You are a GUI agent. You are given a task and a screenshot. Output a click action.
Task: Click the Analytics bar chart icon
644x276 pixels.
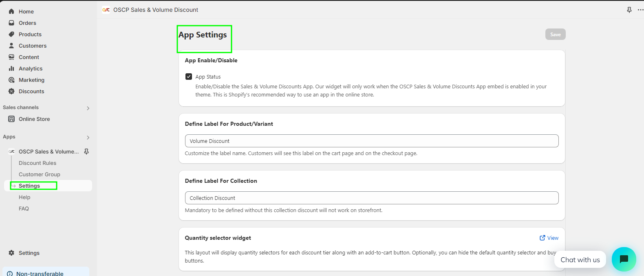coord(11,68)
